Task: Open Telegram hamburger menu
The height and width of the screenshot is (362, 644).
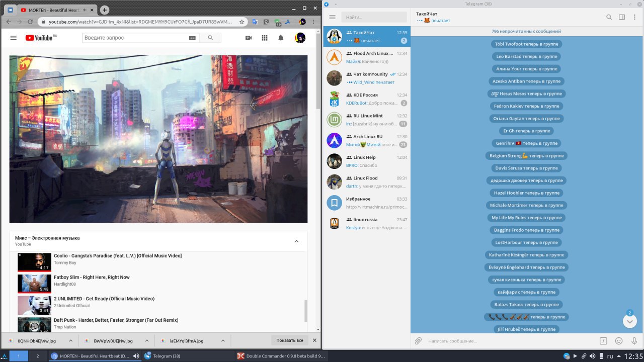Action: click(x=332, y=17)
